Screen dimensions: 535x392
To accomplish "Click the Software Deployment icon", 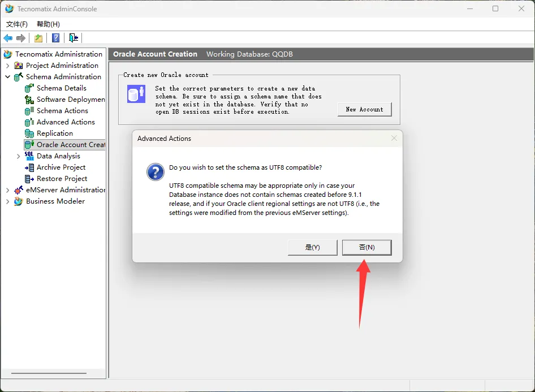I will click(29, 100).
